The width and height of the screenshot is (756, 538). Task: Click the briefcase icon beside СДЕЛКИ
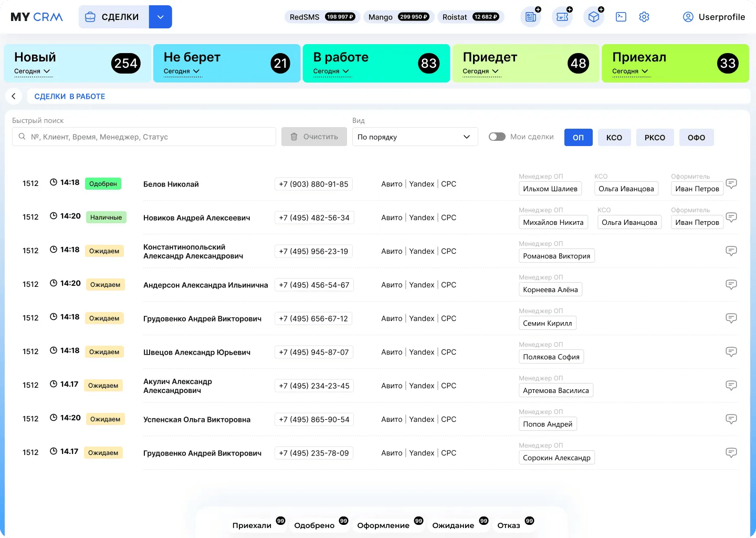click(90, 17)
